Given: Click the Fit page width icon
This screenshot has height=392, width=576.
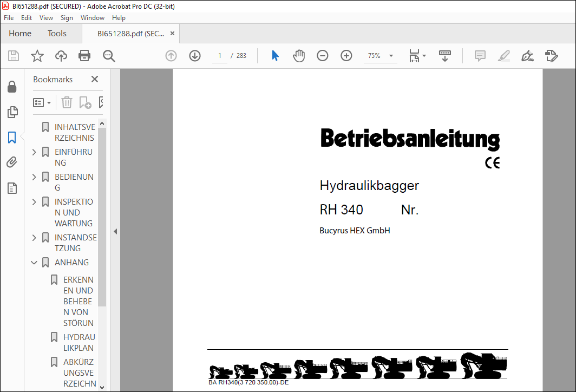Looking at the screenshot, I should [414, 56].
